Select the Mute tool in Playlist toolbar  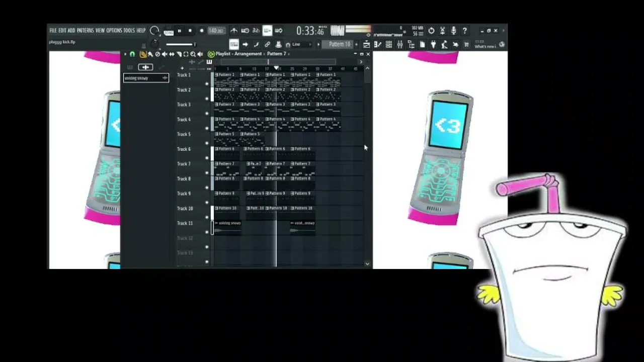click(x=165, y=54)
